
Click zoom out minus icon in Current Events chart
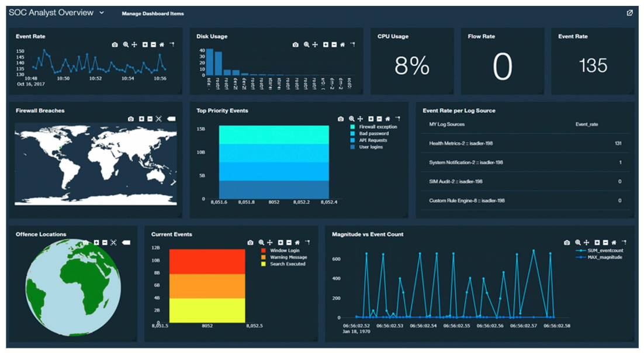[289, 242]
